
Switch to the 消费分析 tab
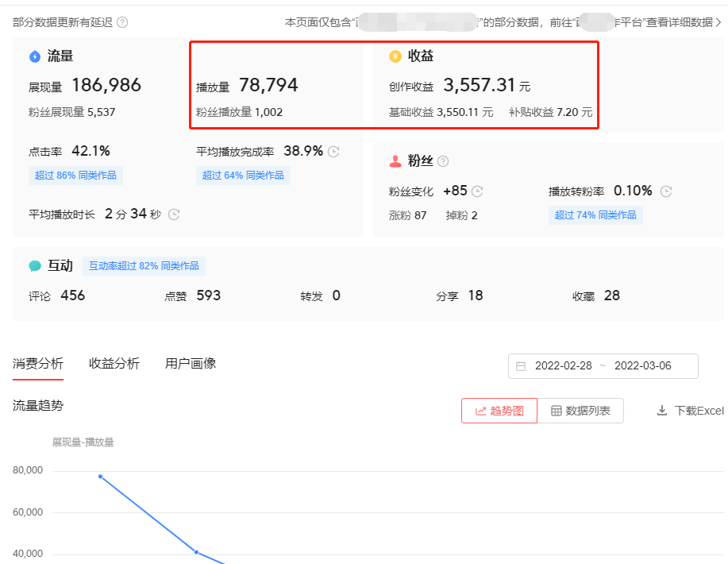(38, 363)
